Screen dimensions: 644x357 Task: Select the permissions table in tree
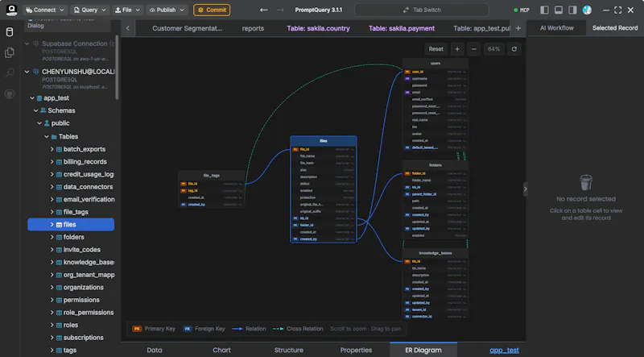point(81,300)
